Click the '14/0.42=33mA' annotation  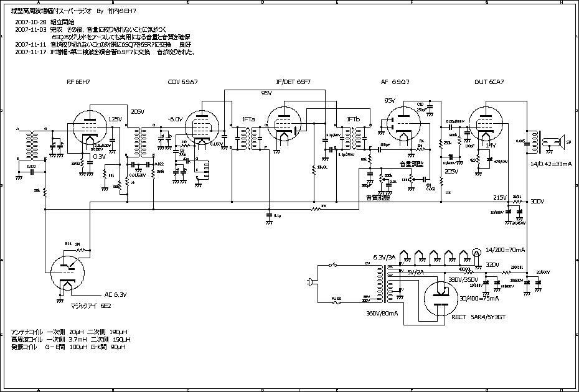click(x=551, y=164)
